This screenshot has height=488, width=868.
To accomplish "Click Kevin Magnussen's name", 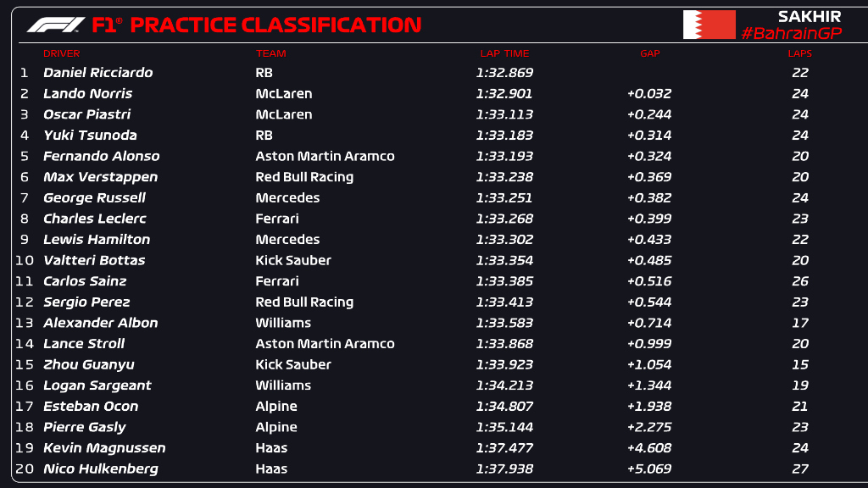I will [x=104, y=448].
